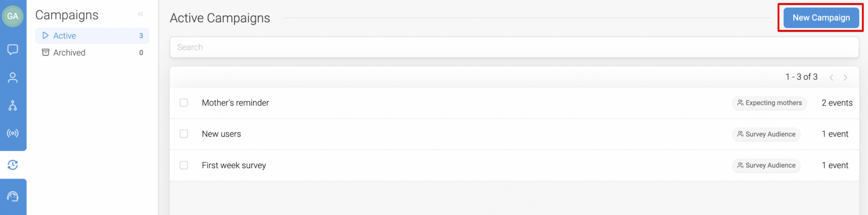Click the Expecting mothers group tag
Image resolution: width=868 pixels, height=215 pixels.
(769, 103)
